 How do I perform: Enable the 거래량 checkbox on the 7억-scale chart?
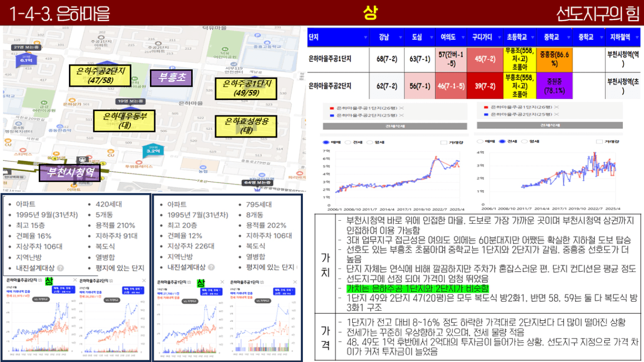pyautogui.click(x=444, y=142)
